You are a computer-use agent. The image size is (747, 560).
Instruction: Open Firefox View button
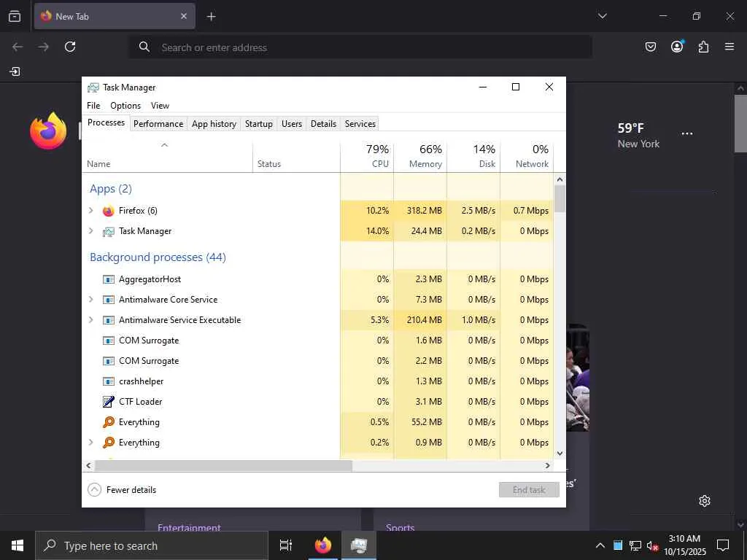click(15, 16)
